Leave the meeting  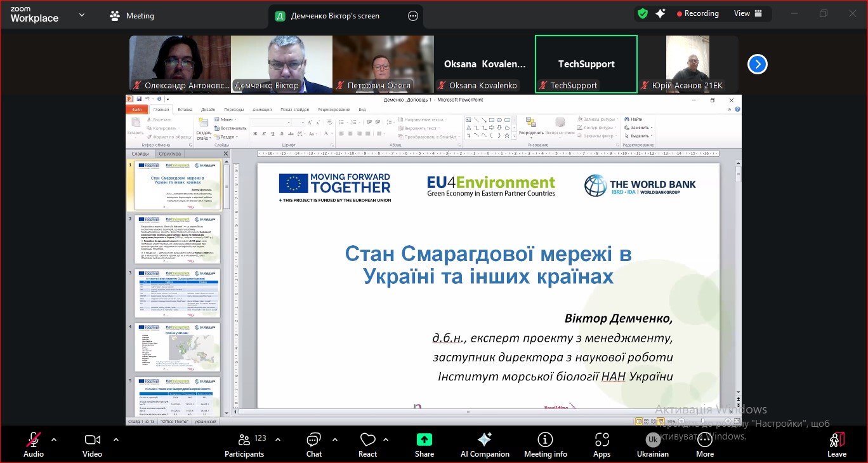click(x=836, y=444)
